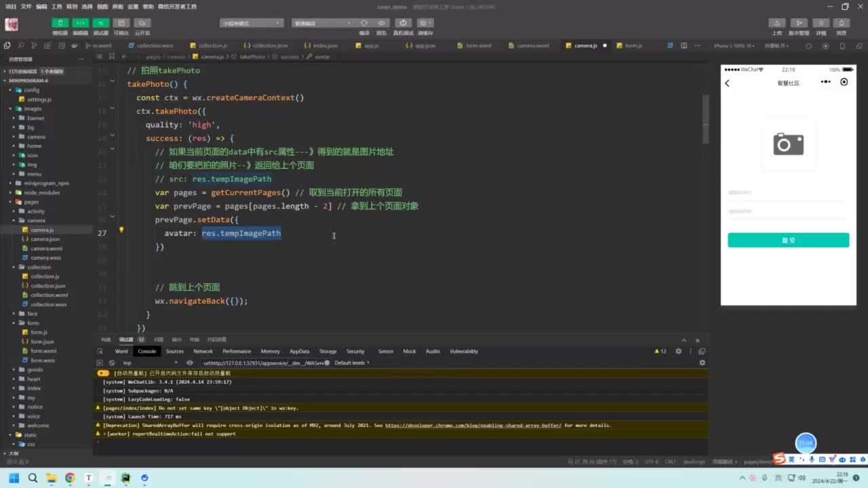Expand the activity folder
This screenshot has width=868, height=488.
[x=36, y=211]
